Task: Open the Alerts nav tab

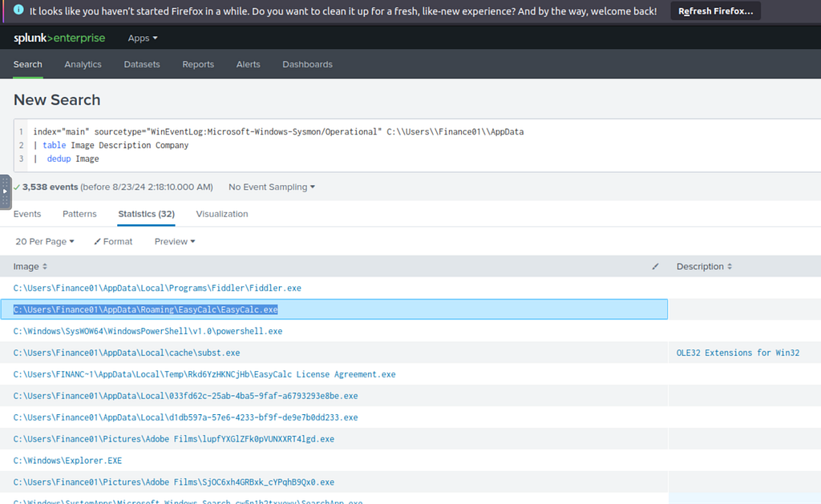Action: click(x=249, y=64)
